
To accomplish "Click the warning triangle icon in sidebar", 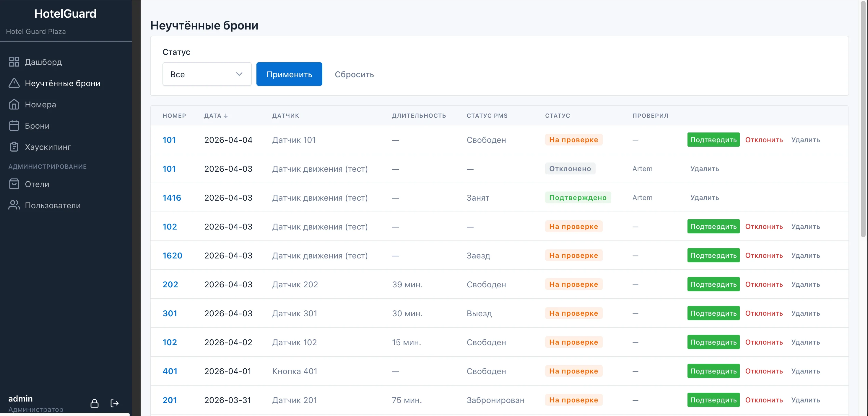I will 14,83.
